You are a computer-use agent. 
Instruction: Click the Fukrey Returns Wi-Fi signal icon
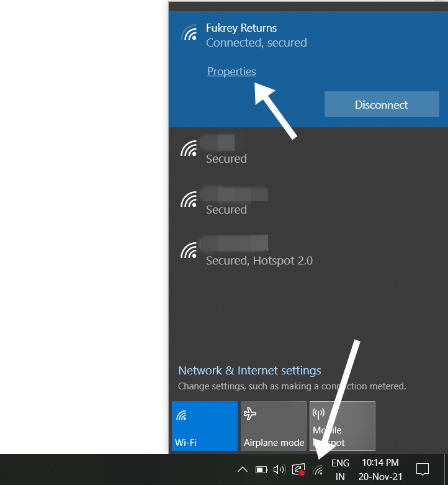(189, 32)
